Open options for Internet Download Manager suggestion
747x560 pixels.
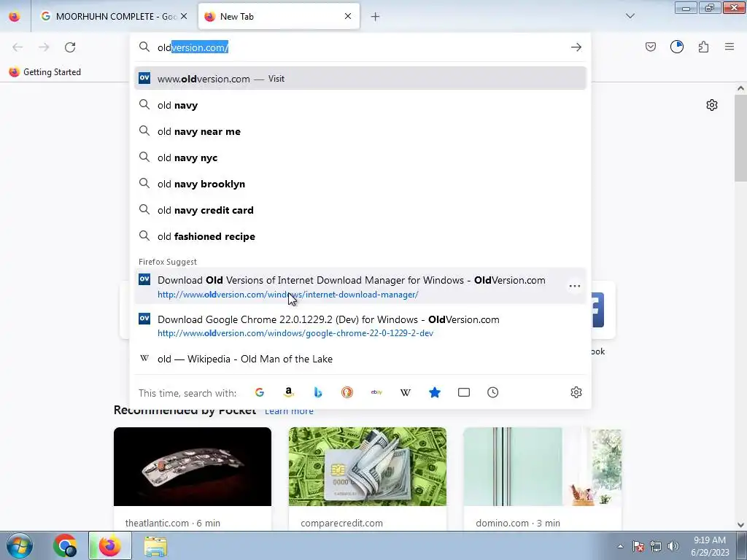pos(575,286)
